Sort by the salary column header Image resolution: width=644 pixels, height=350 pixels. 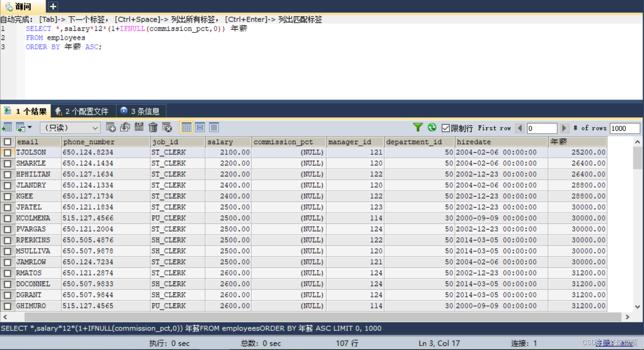click(x=228, y=142)
